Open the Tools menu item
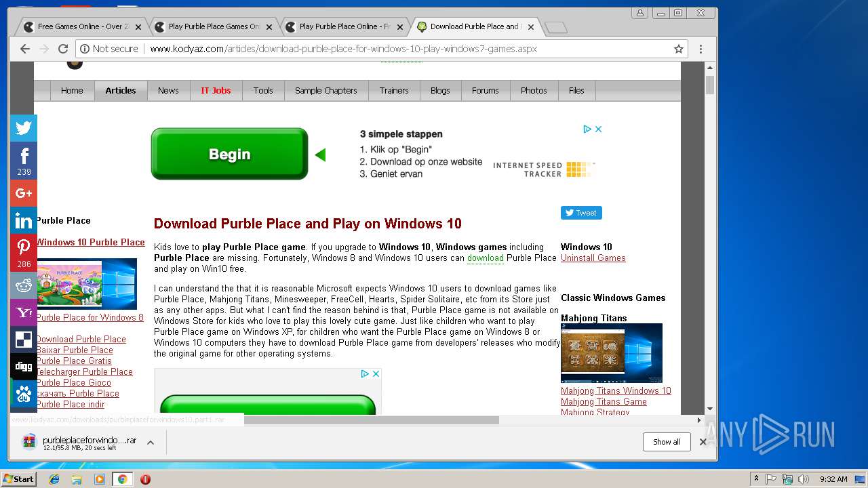 point(263,91)
